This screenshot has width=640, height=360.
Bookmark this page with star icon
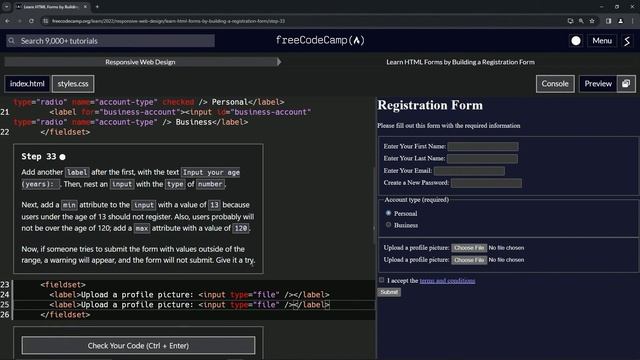pos(592,21)
